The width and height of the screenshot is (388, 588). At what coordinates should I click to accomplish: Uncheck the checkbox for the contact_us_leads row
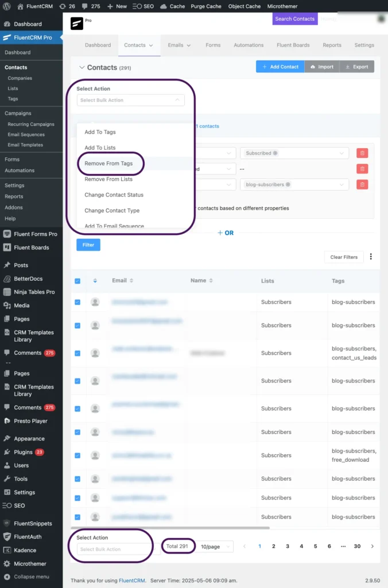pyautogui.click(x=77, y=353)
